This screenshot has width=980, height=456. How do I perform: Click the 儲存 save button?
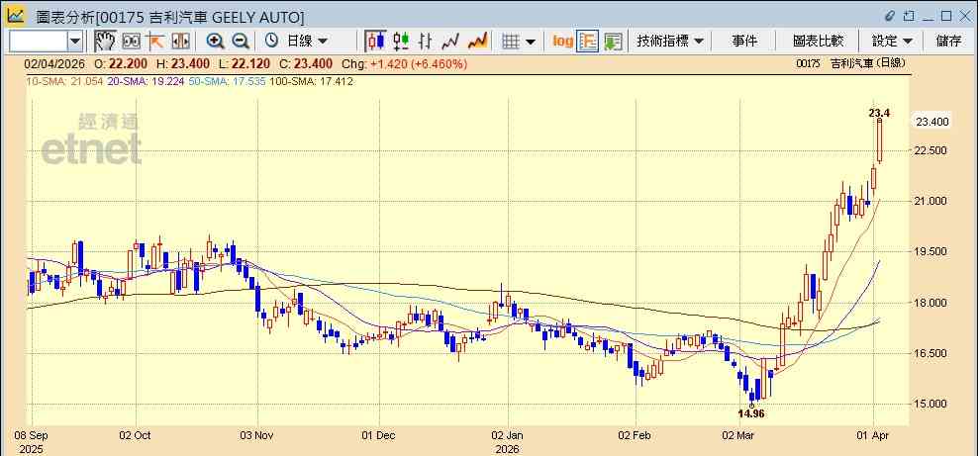click(948, 42)
